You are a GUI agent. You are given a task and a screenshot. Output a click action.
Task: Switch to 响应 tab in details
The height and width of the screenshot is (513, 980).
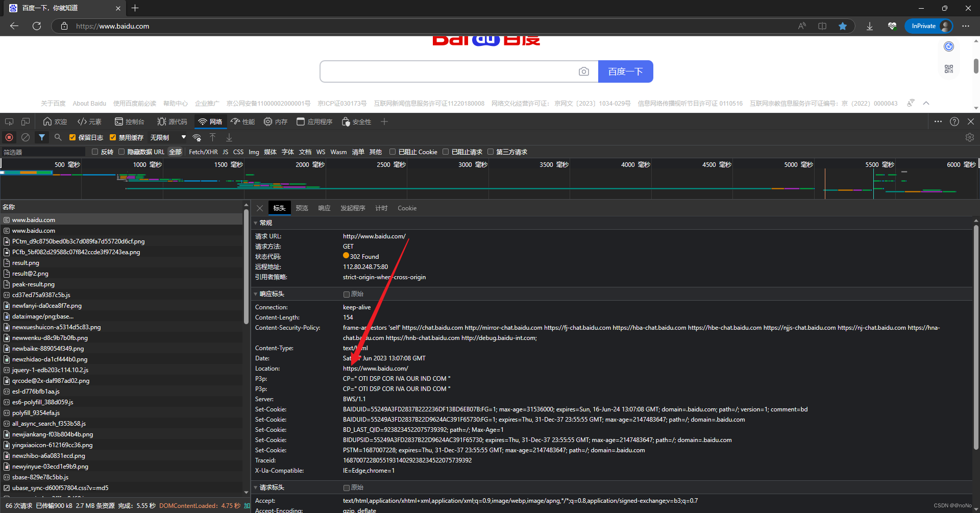click(324, 208)
